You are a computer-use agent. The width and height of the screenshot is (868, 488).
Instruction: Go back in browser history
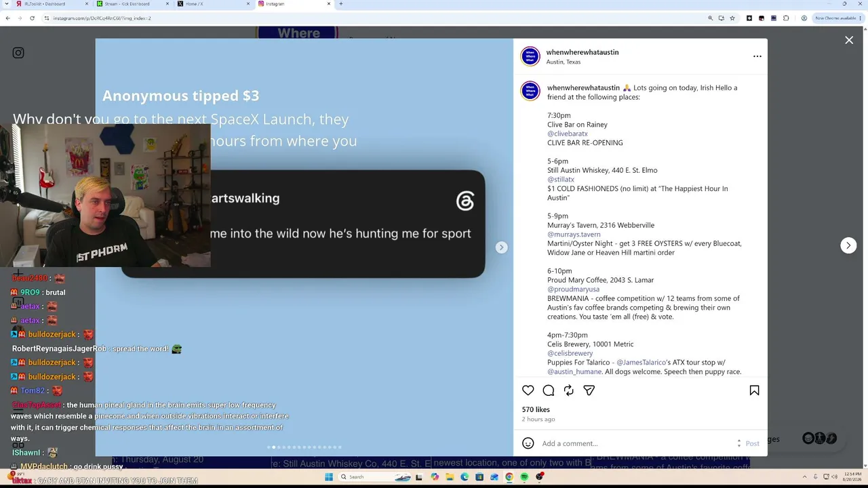[x=7, y=18]
